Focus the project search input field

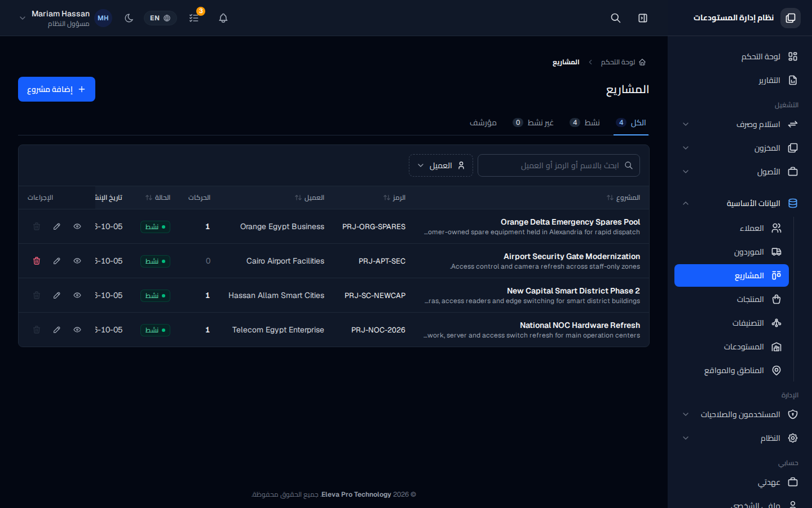[x=559, y=165]
